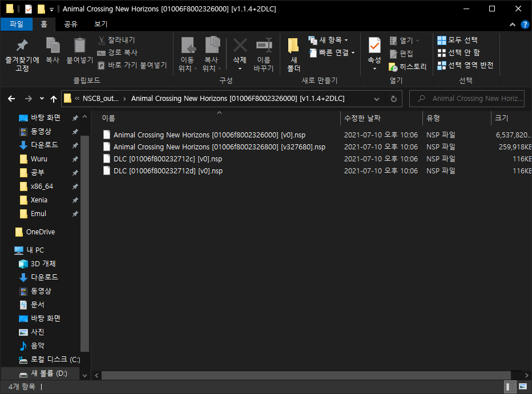
Task: Click Invert selection (선택 영역 반전)
Action: pyautogui.click(x=465, y=65)
